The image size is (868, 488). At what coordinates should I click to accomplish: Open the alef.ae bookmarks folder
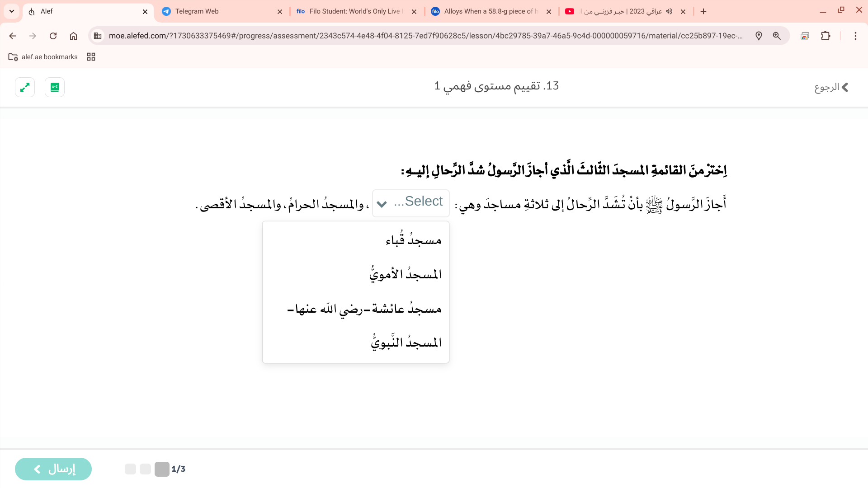(x=43, y=57)
